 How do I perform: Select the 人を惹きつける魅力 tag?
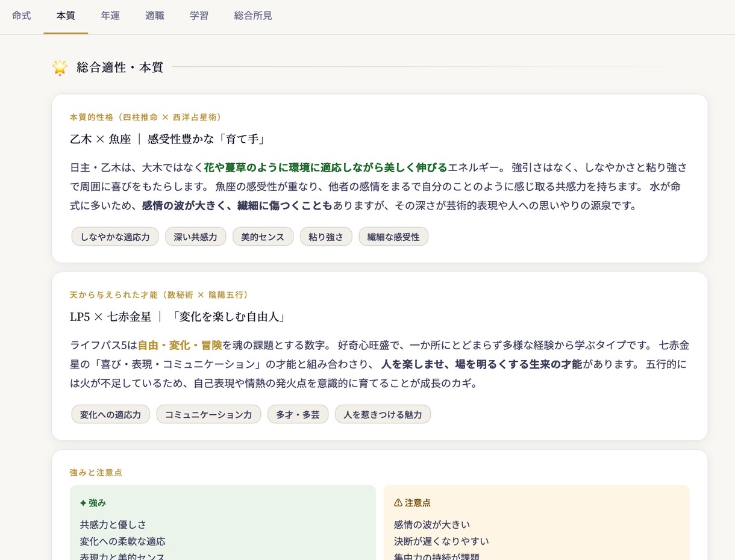pos(383,414)
